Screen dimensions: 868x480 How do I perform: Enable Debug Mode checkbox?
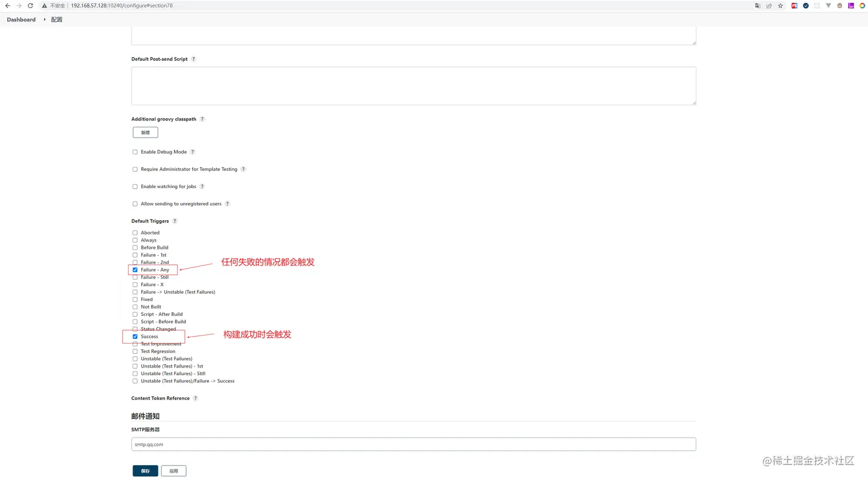pos(135,152)
